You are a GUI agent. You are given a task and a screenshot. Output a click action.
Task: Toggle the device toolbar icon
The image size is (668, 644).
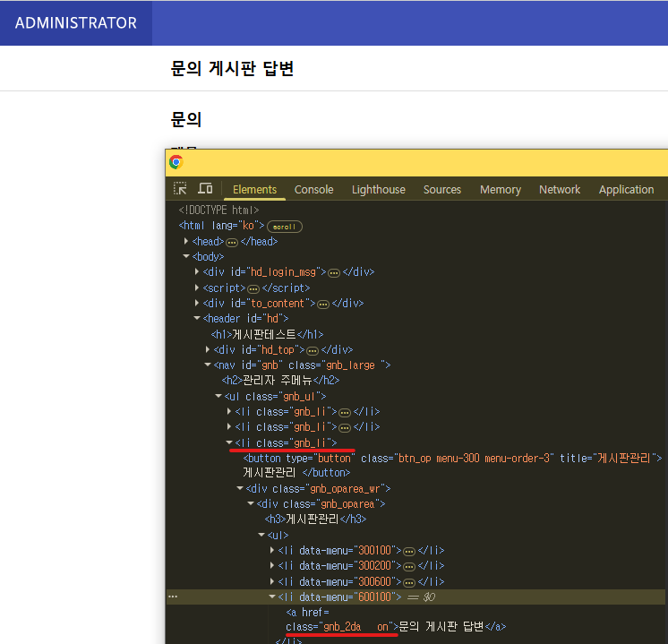click(x=205, y=188)
